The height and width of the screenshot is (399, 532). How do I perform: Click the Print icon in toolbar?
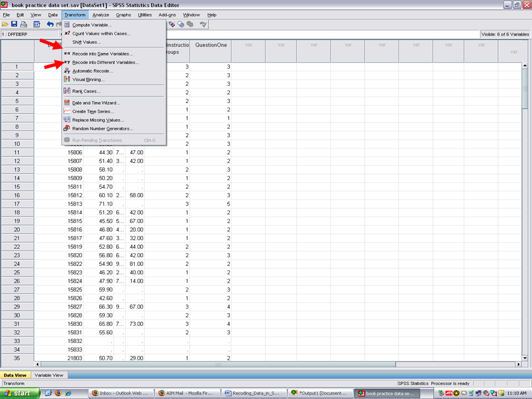(23, 24)
